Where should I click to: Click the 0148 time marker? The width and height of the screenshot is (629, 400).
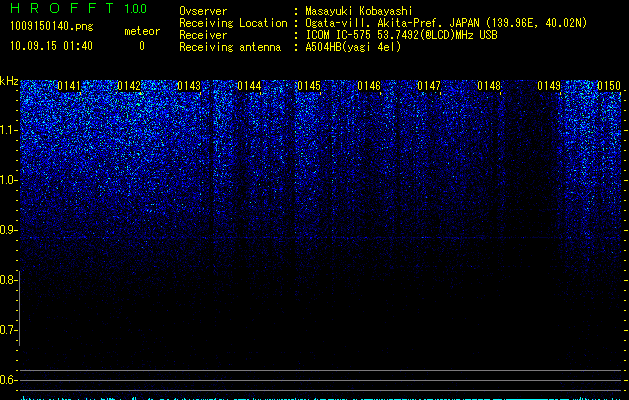tap(489, 86)
